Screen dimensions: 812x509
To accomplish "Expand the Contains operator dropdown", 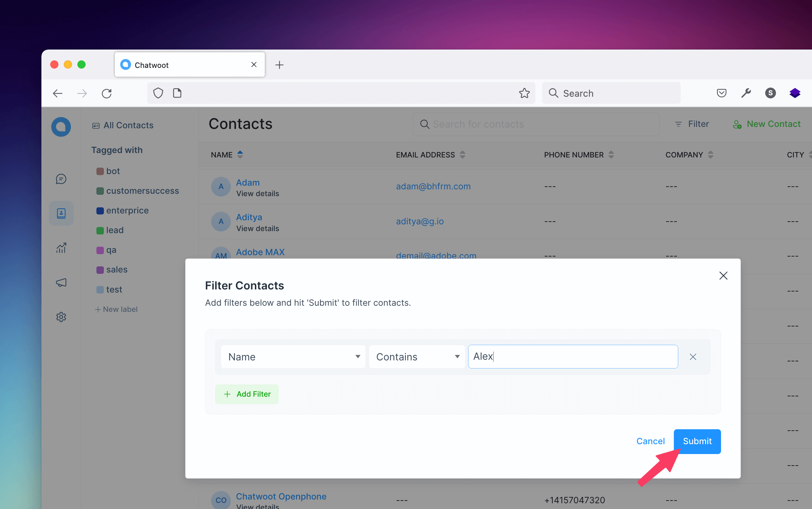I will tap(417, 357).
